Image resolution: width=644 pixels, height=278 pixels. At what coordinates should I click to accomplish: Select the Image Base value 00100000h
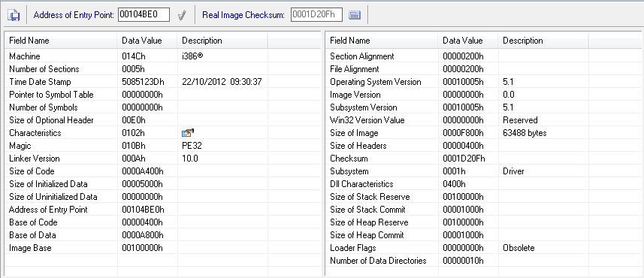tap(143, 248)
